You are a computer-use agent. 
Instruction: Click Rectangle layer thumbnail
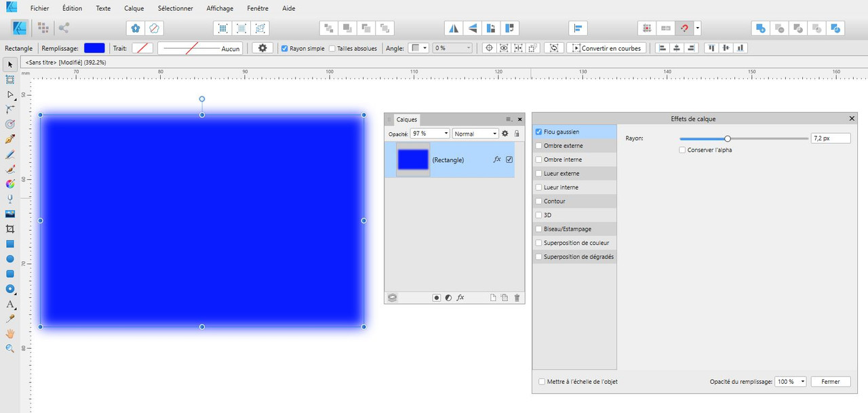point(413,160)
